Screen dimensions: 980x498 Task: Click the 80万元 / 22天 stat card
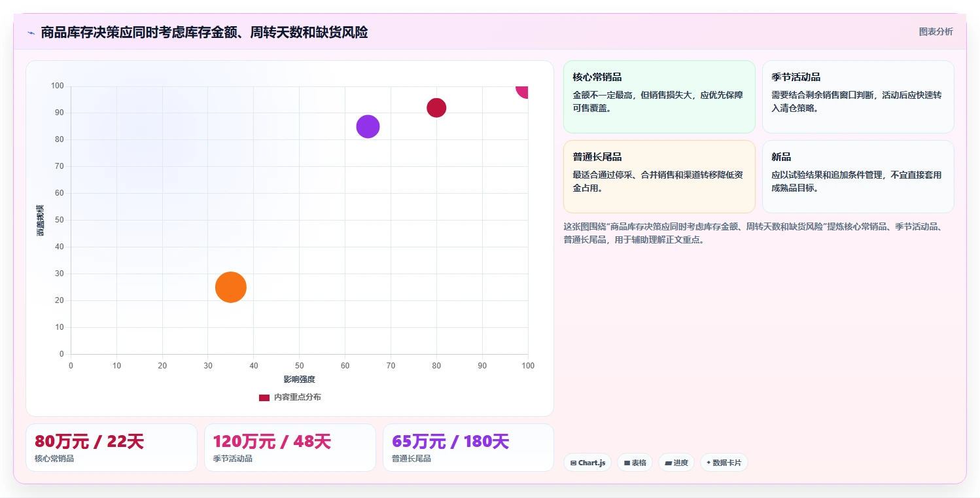[111, 448]
